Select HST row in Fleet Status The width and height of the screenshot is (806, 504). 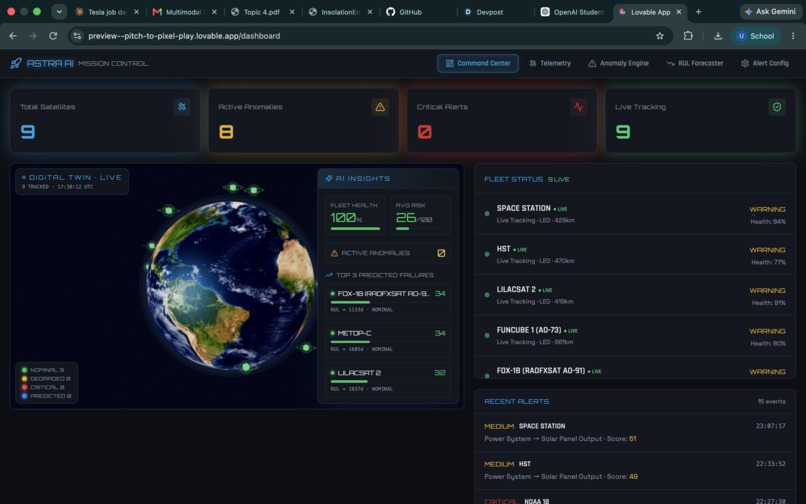click(x=635, y=255)
